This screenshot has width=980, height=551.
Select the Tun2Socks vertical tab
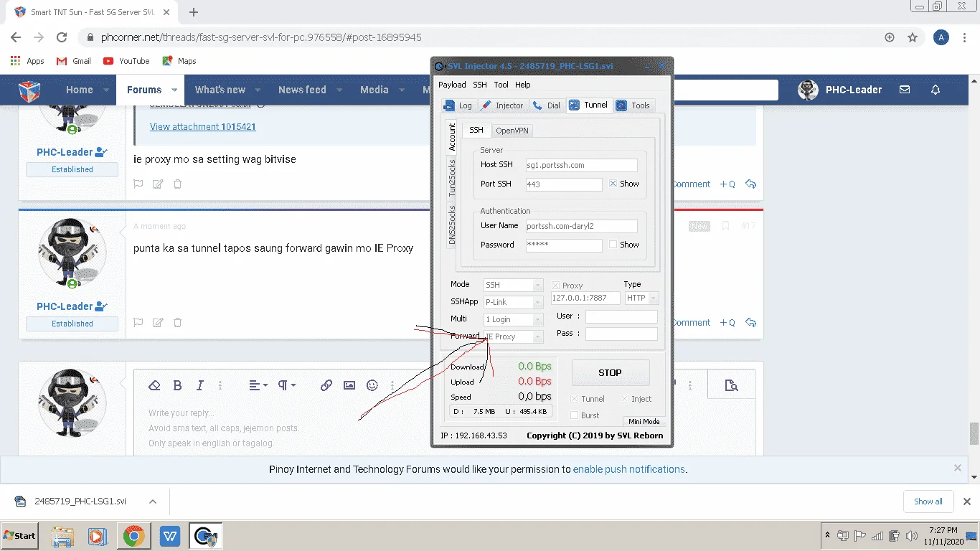(452, 178)
